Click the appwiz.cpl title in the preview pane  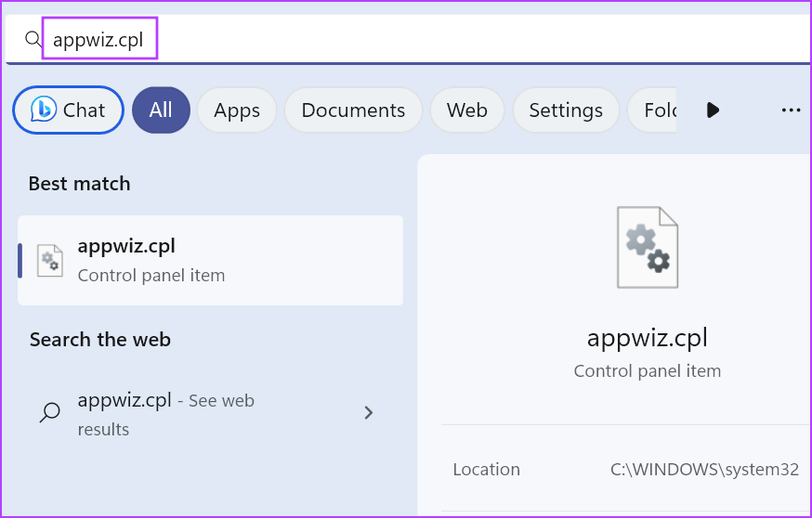coord(647,336)
